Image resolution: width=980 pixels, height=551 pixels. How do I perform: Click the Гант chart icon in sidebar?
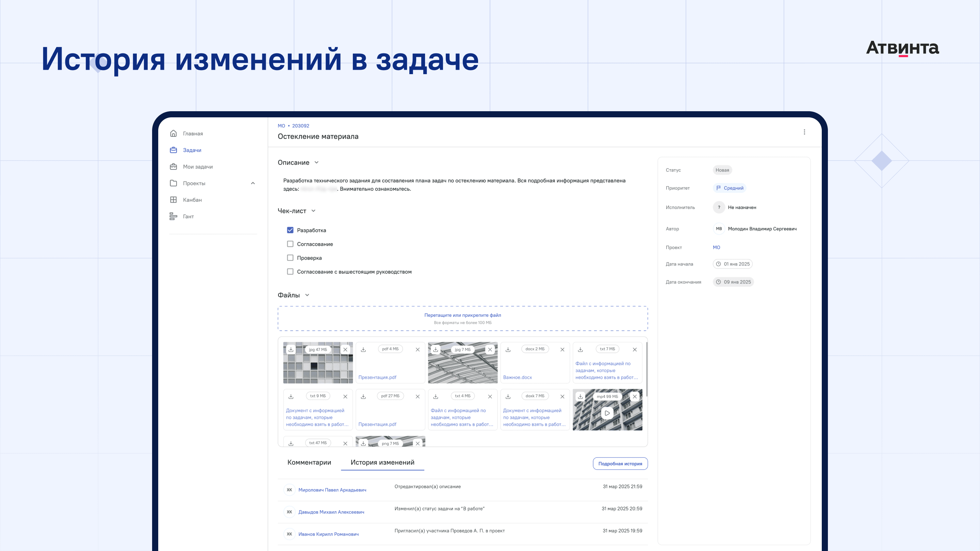click(x=174, y=216)
